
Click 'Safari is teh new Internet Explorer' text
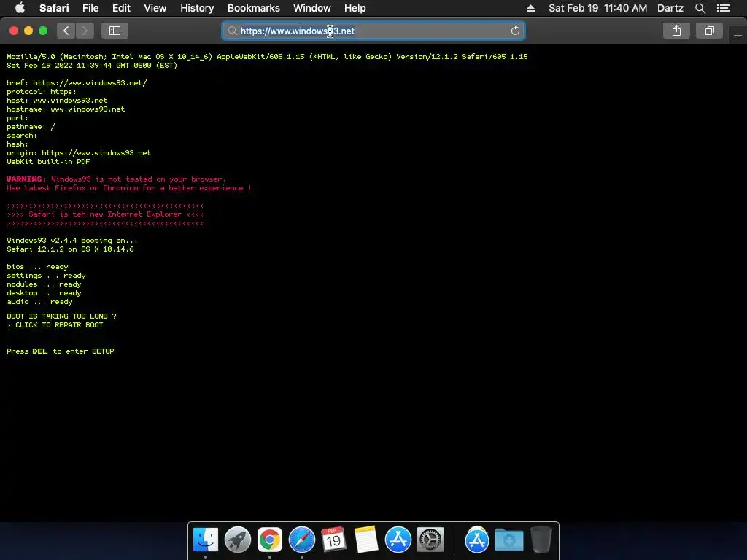(x=105, y=214)
